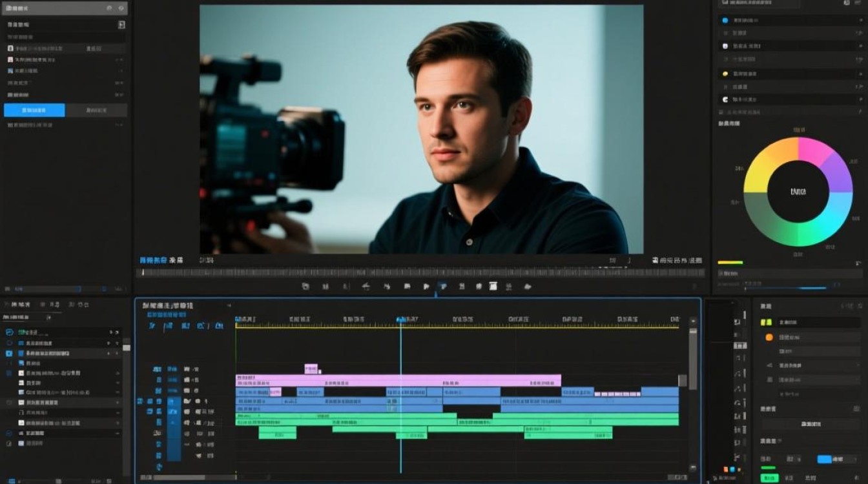Click the blue playhead line on the timeline

point(400,397)
